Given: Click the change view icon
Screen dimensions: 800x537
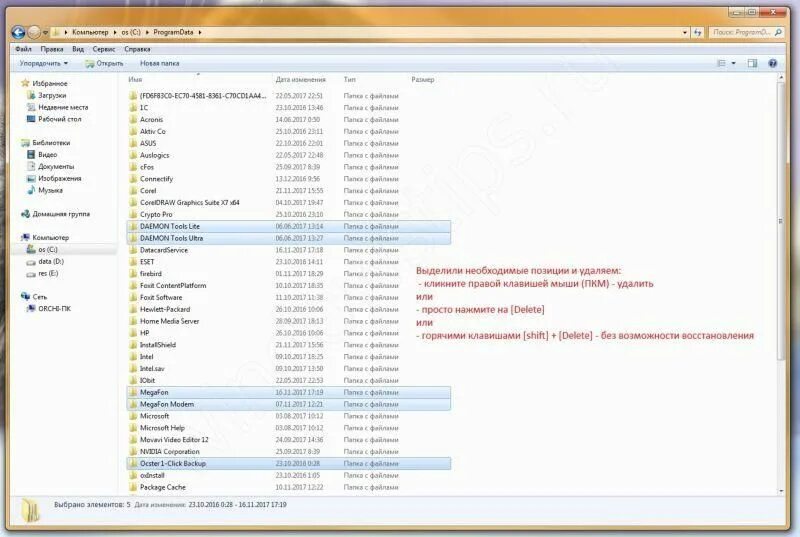Looking at the screenshot, I should pos(721,63).
